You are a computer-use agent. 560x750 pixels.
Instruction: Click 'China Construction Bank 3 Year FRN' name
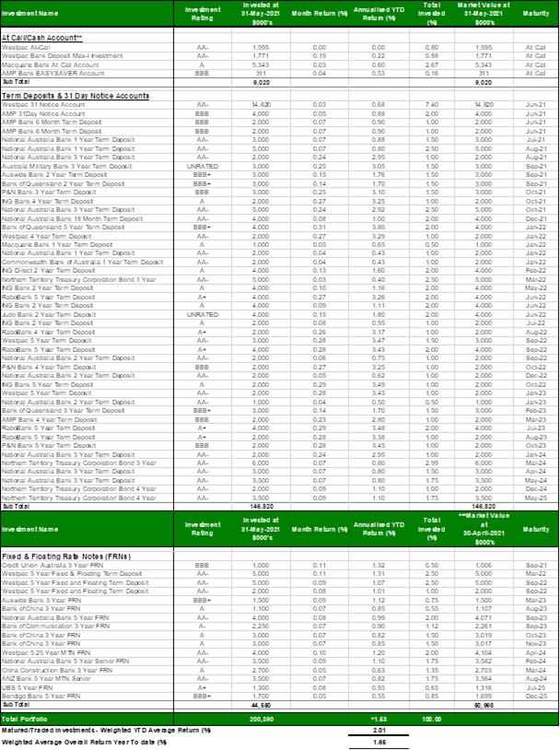[x=57, y=671]
